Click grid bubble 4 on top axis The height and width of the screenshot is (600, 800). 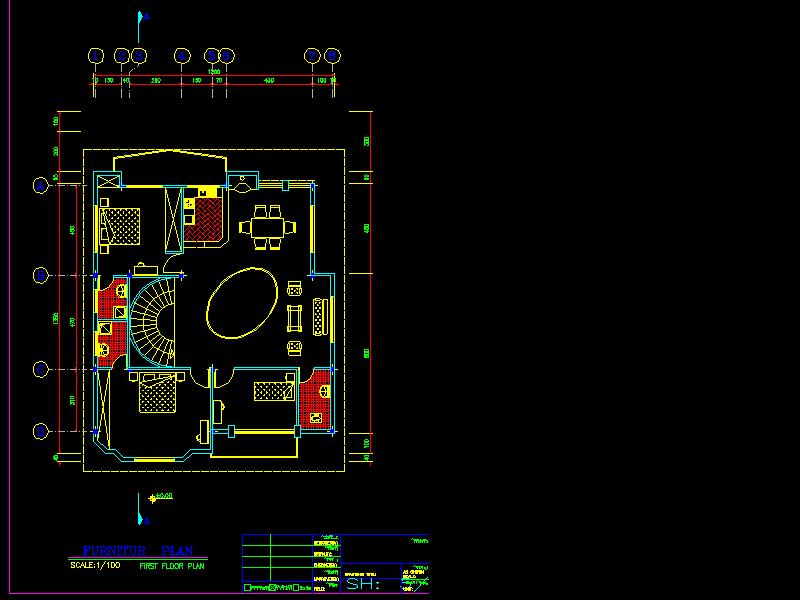click(182, 56)
